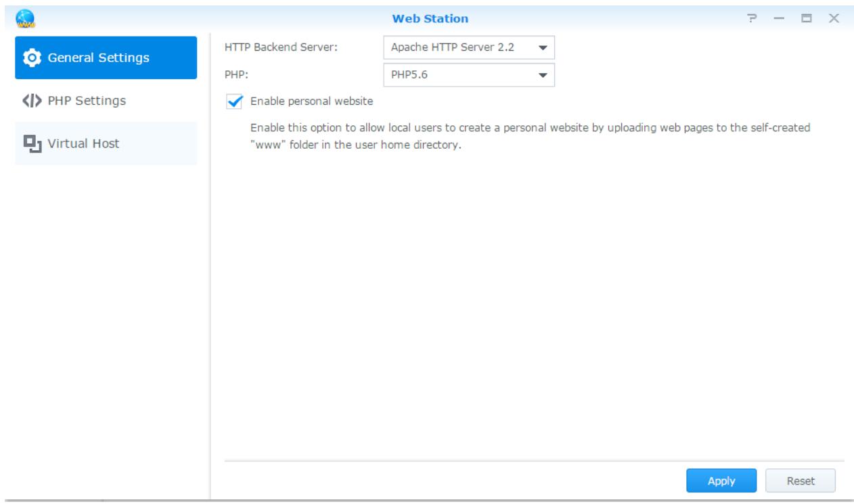The height and width of the screenshot is (504, 854).
Task: Click the PHP Settings code-bracket icon
Action: [x=31, y=101]
